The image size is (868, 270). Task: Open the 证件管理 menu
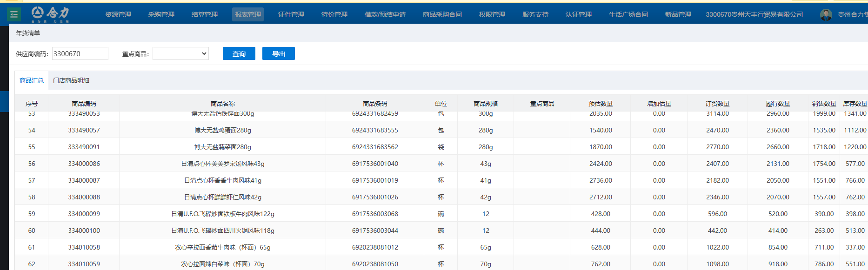click(291, 14)
